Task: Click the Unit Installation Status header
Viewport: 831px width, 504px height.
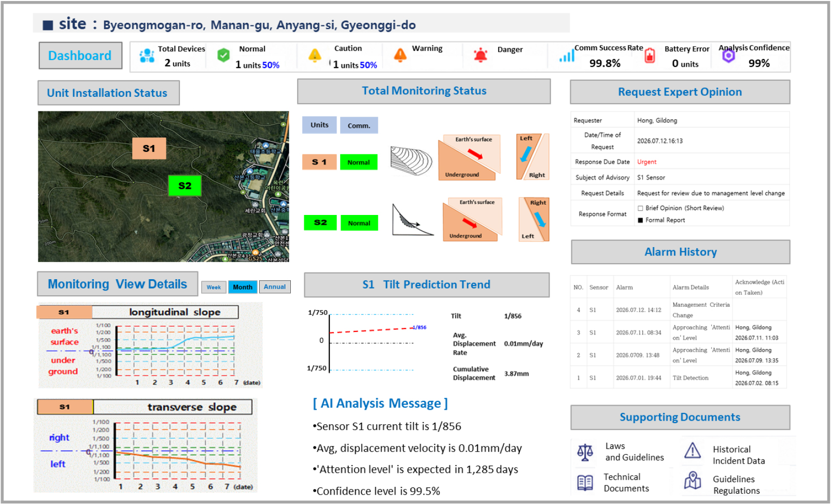Action: click(x=109, y=93)
